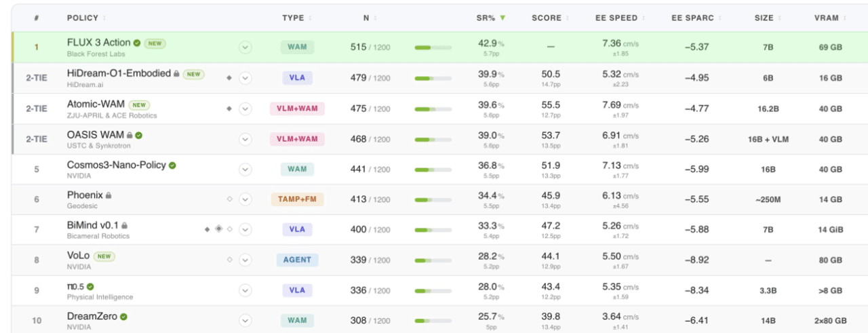Expand the Atomic-WAM row chevron
The image size is (868, 333).
coord(245,109)
